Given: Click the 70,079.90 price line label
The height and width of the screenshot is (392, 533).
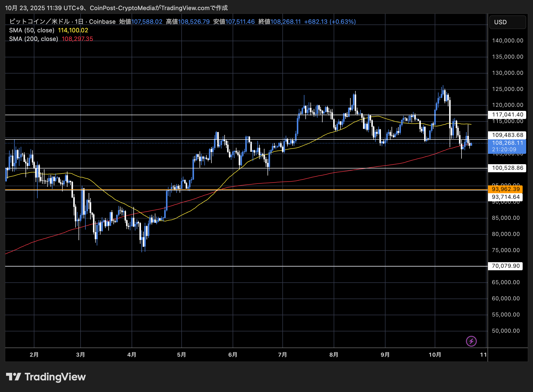Looking at the screenshot, I should point(505,266).
